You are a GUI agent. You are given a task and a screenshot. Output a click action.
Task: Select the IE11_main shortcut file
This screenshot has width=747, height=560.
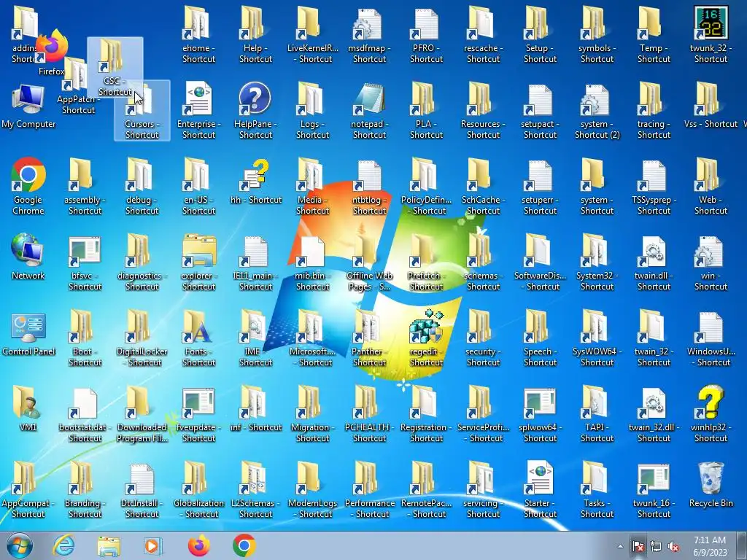click(x=255, y=262)
